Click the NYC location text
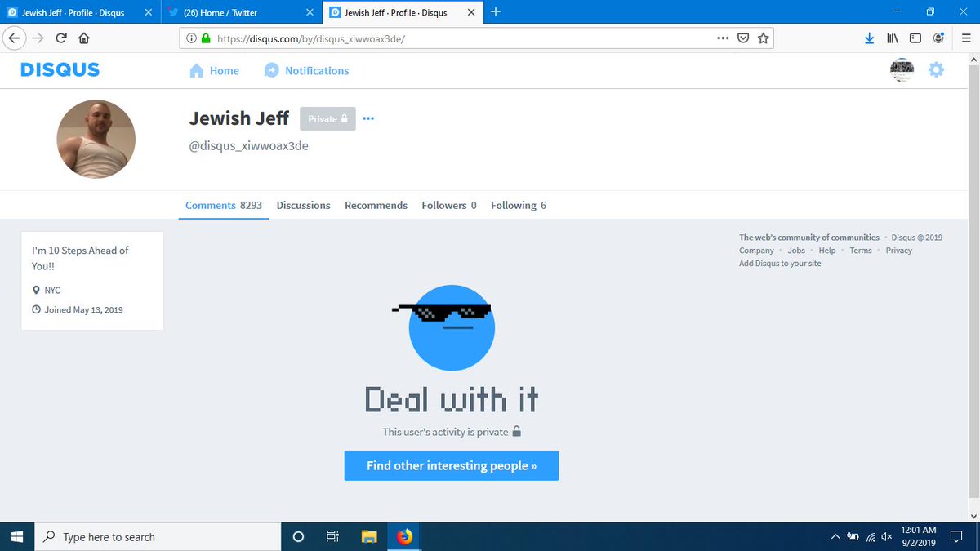 [x=52, y=290]
